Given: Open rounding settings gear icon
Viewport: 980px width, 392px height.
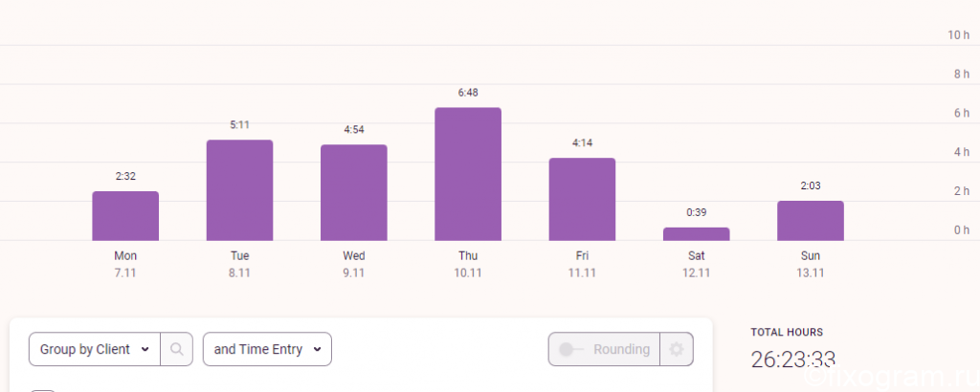Looking at the screenshot, I should (x=677, y=349).
